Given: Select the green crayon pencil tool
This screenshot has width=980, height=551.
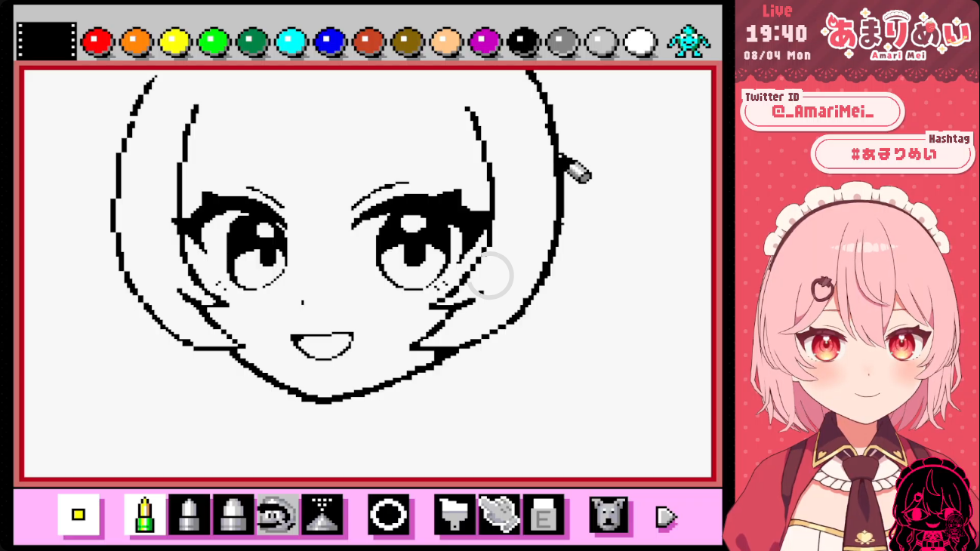Looking at the screenshot, I should pos(144,515).
